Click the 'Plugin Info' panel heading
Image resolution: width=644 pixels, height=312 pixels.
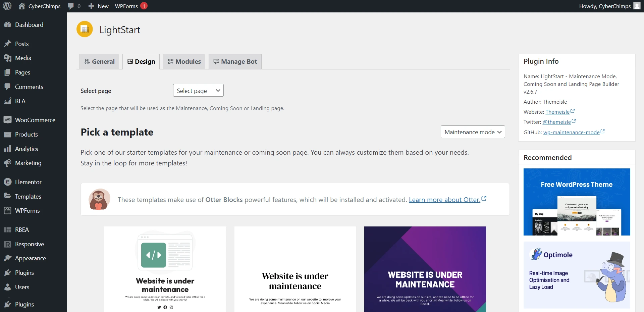(541, 61)
